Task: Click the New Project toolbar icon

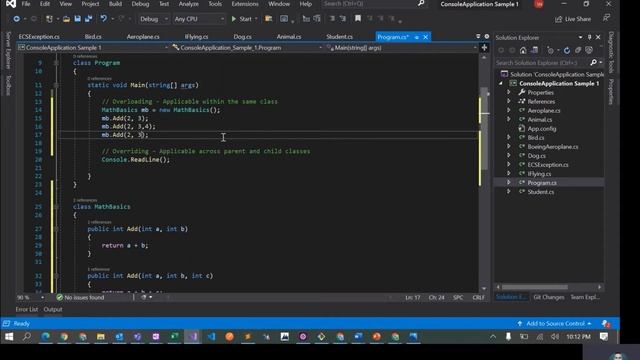Action: pyautogui.click(x=49, y=19)
